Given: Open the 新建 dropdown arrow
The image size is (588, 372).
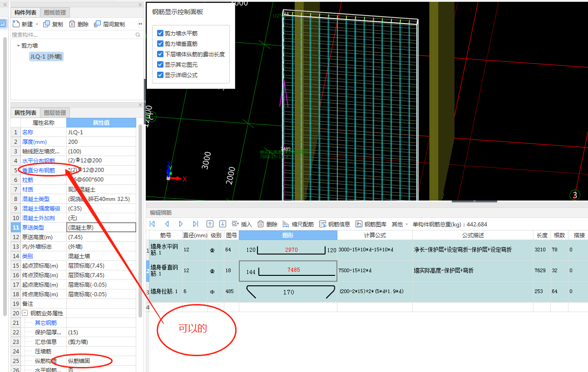Looking at the screenshot, I should pos(37,24).
